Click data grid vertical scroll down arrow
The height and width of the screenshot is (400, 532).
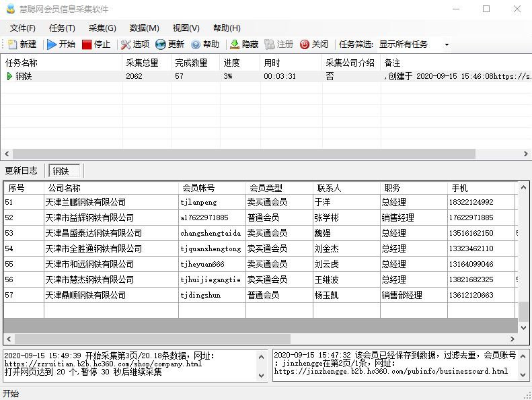tap(523, 328)
